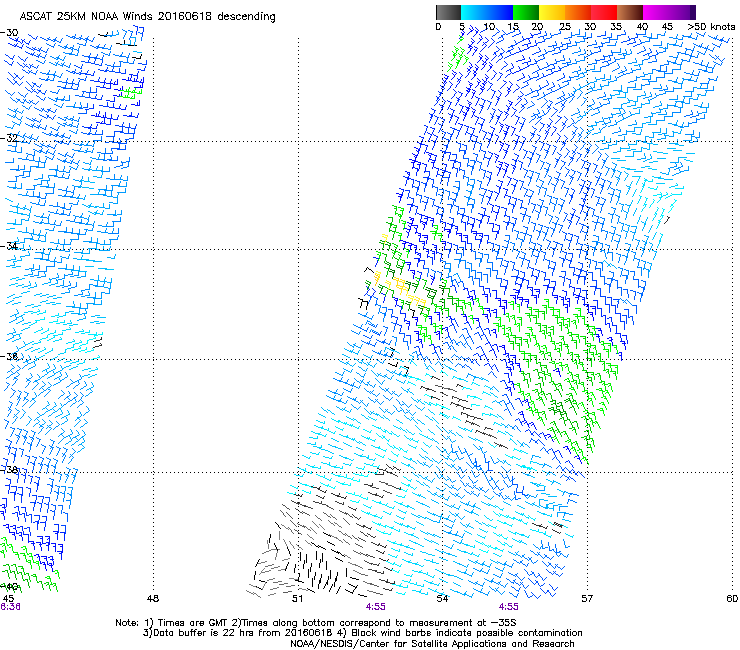This screenshot has width=740, height=650.
Task: Click the '>50 knots' legend label
Action: point(711,26)
